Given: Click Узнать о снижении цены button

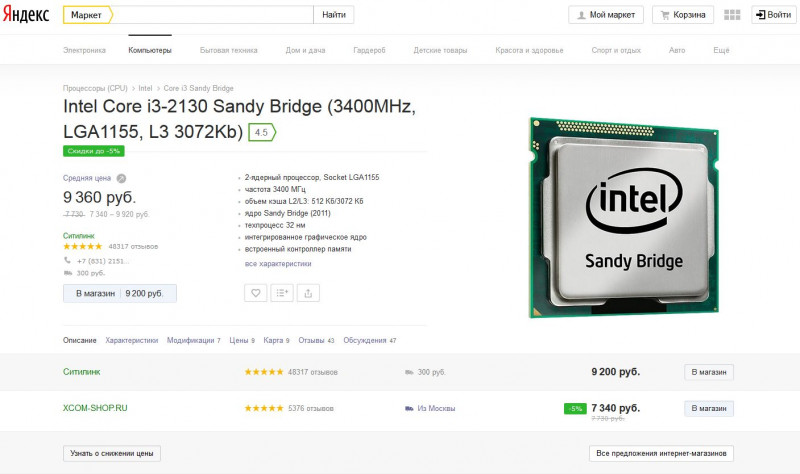Looking at the screenshot, I should (x=112, y=453).
